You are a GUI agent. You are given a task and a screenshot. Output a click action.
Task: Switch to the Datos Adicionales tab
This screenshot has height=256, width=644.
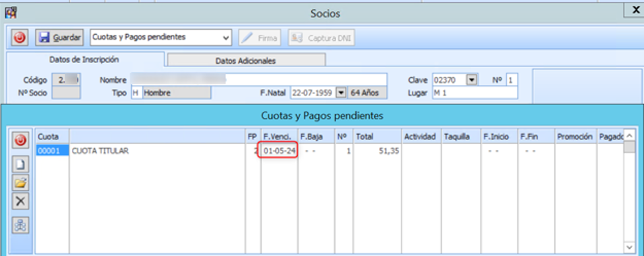[x=246, y=61]
